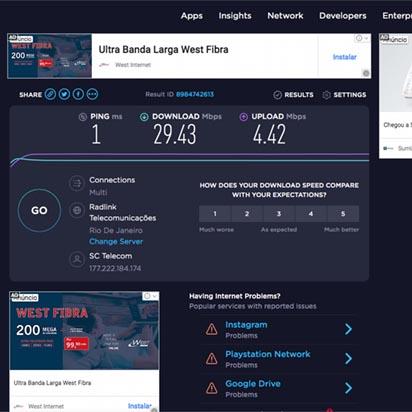
Task: Click the right sidebar ad image
Action: 396,73
